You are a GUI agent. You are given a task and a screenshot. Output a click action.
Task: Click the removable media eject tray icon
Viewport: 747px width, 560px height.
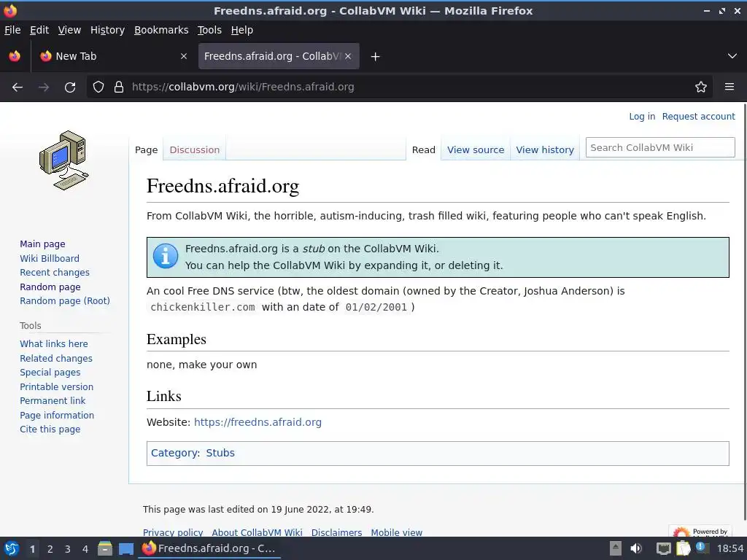(616, 548)
